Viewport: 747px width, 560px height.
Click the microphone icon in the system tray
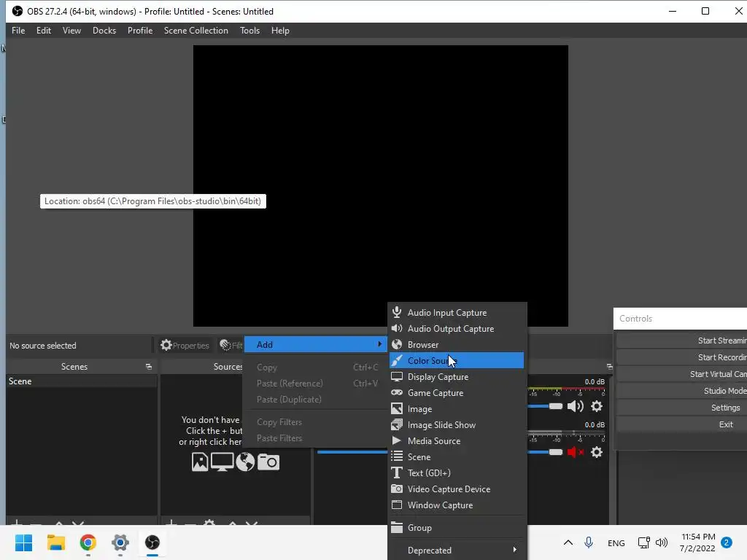click(x=589, y=542)
